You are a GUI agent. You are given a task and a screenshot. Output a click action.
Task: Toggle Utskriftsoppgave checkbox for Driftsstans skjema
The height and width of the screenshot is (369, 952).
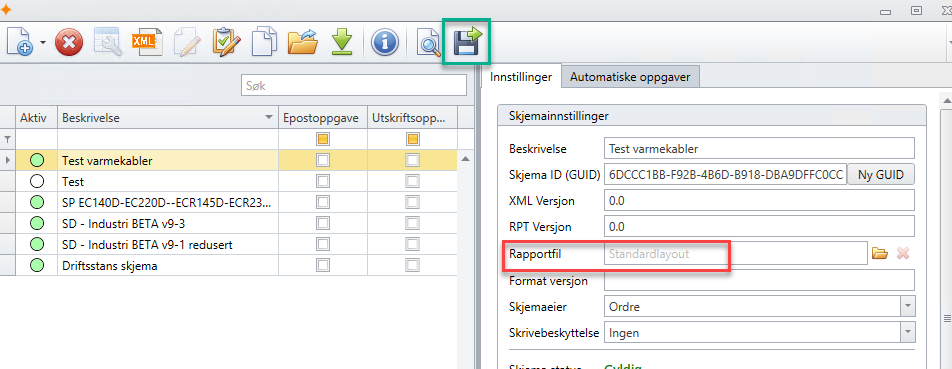[x=412, y=265]
